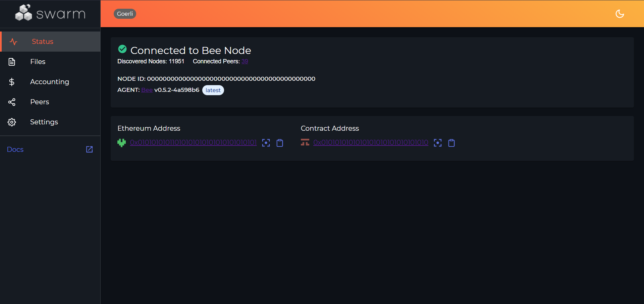This screenshot has width=644, height=304.
Task: Click the Settings gear icon
Action: click(x=12, y=122)
